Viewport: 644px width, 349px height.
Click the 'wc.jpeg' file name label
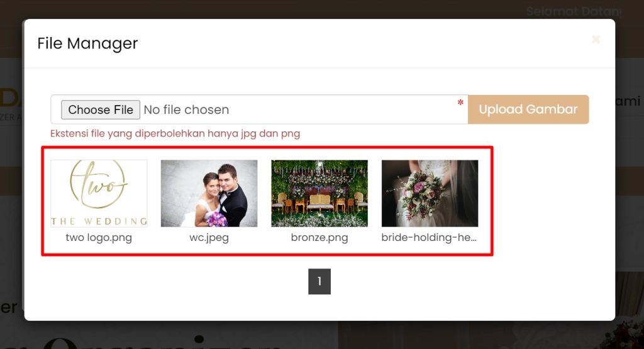(x=209, y=238)
